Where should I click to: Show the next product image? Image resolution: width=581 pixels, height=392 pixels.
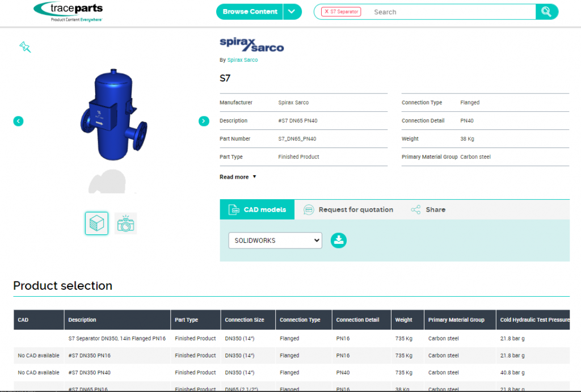[204, 121]
